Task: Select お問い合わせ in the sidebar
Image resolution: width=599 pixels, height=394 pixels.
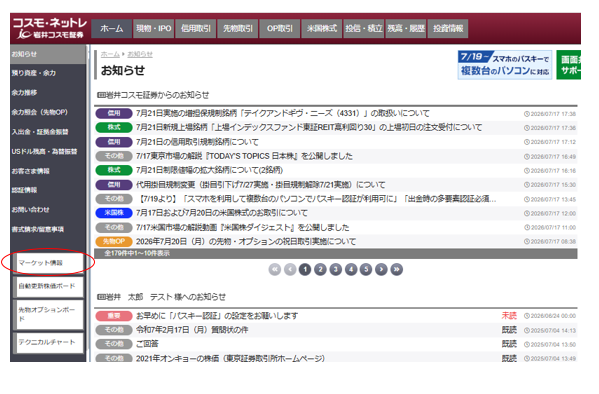Action: pos(48,209)
